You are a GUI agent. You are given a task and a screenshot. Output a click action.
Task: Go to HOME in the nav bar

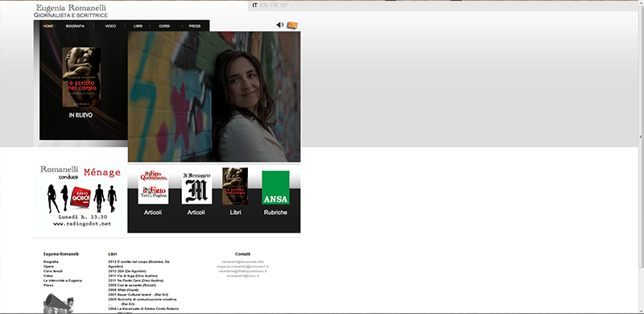48,26
